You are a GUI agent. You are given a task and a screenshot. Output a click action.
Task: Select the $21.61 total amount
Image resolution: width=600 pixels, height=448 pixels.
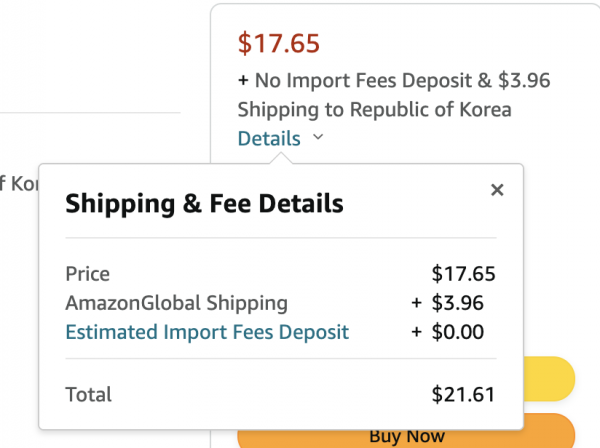pyautogui.click(x=463, y=394)
